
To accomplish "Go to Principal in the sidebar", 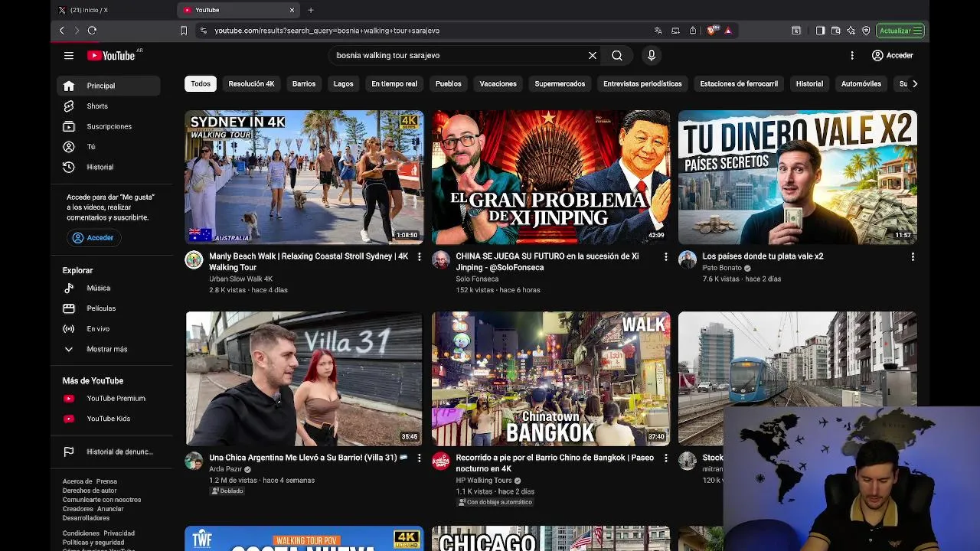I will 108,86.
